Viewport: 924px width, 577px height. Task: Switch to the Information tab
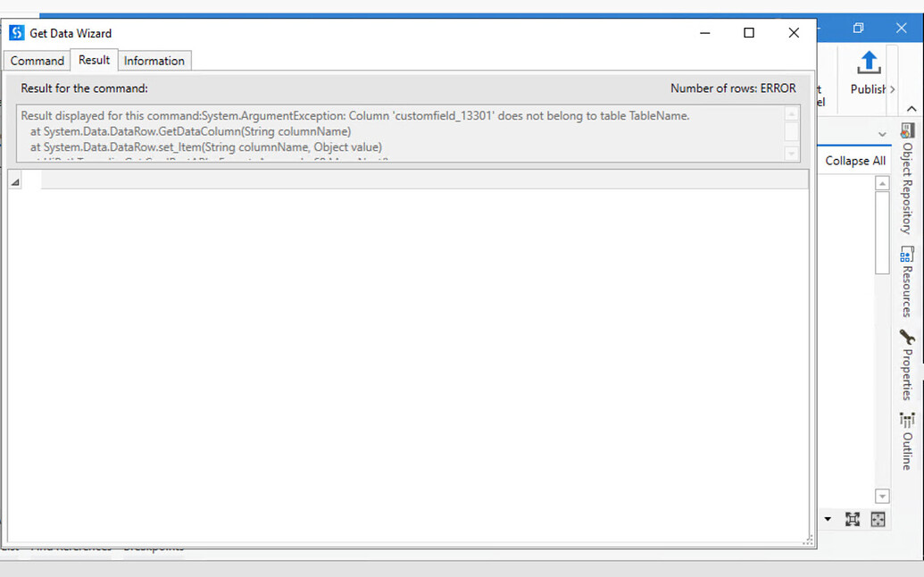point(154,60)
